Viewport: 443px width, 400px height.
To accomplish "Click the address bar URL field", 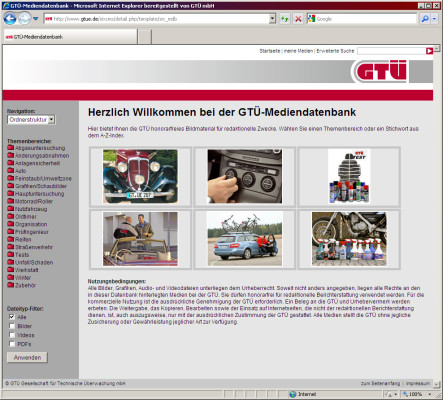I will click(x=156, y=19).
